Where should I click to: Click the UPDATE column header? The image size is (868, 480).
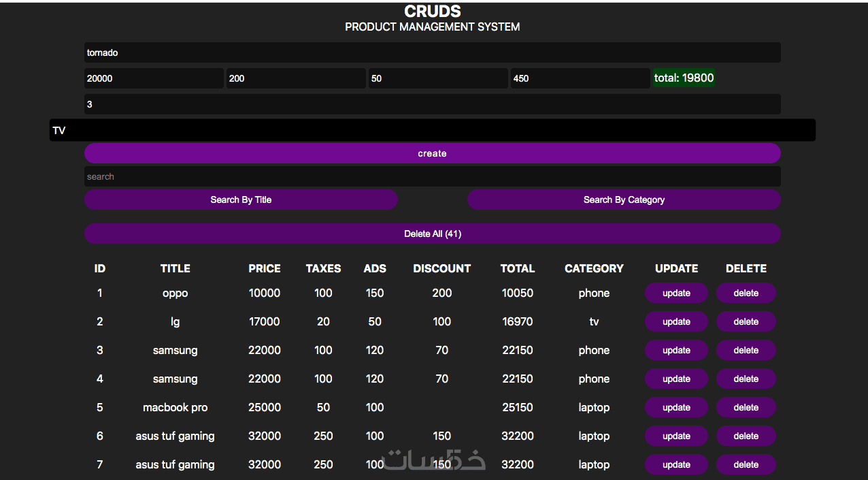676,268
